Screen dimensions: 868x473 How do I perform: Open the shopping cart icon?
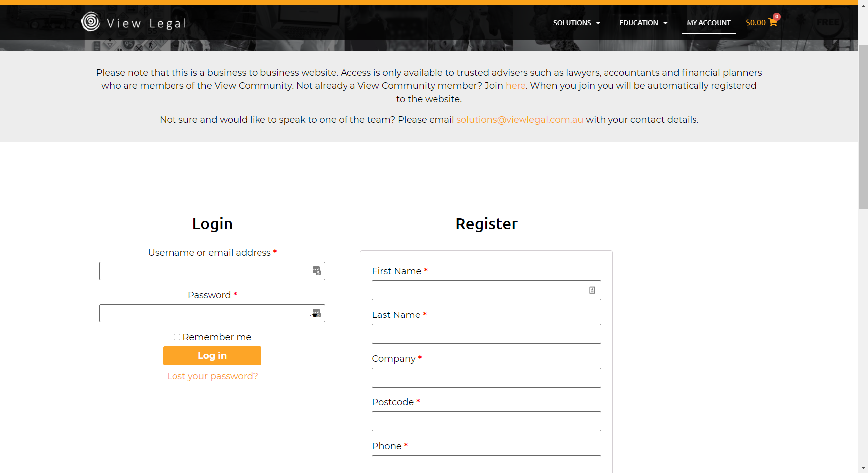pyautogui.click(x=773, y=22)
